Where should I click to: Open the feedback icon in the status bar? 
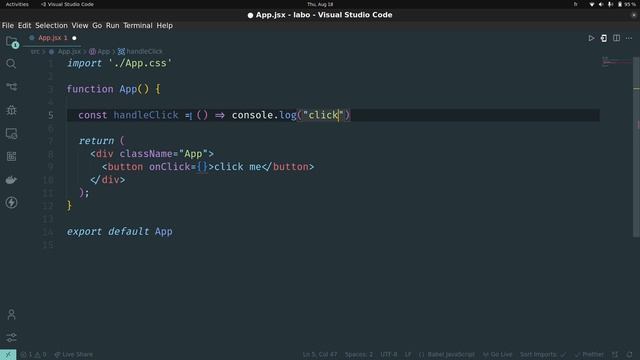[x=615, y=355]
